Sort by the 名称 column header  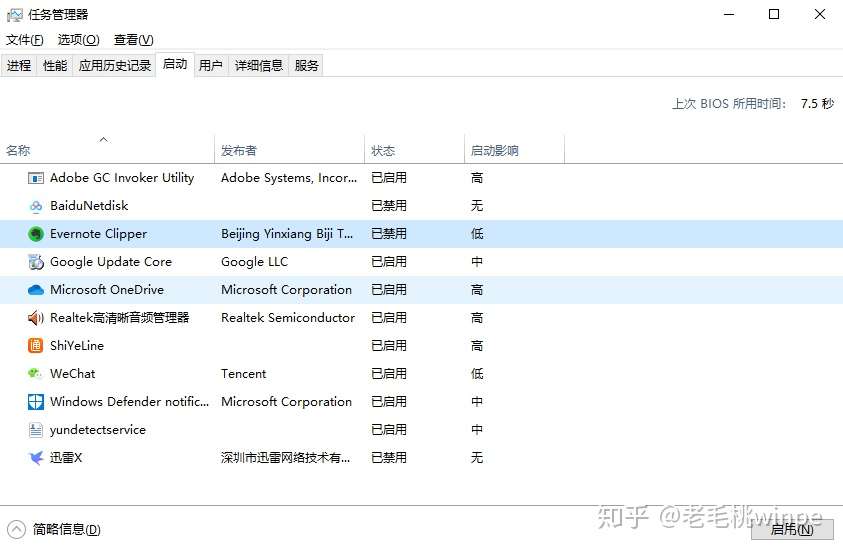(107, 150)
